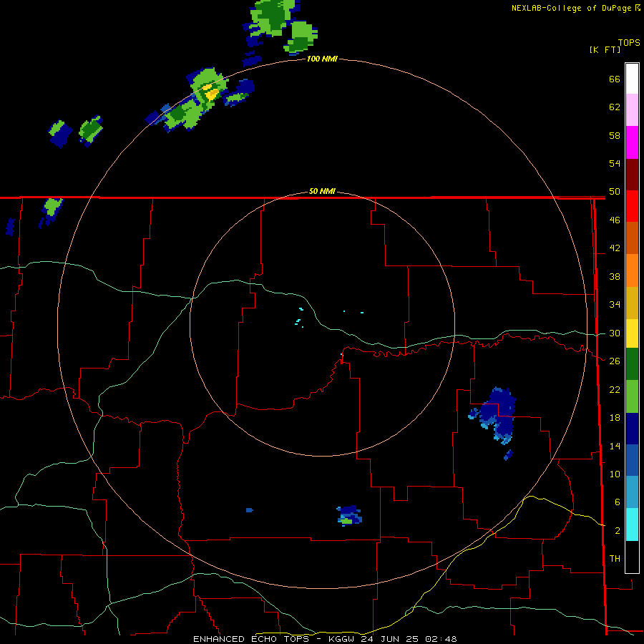The width and height of the screenshot is (644, 644).
Task: Click the yellow storm core echo
Action: click(212, 94)
